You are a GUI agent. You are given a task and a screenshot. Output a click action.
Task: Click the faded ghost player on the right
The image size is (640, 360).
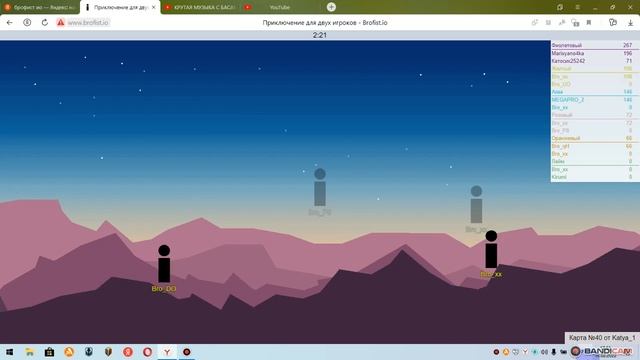476,204
